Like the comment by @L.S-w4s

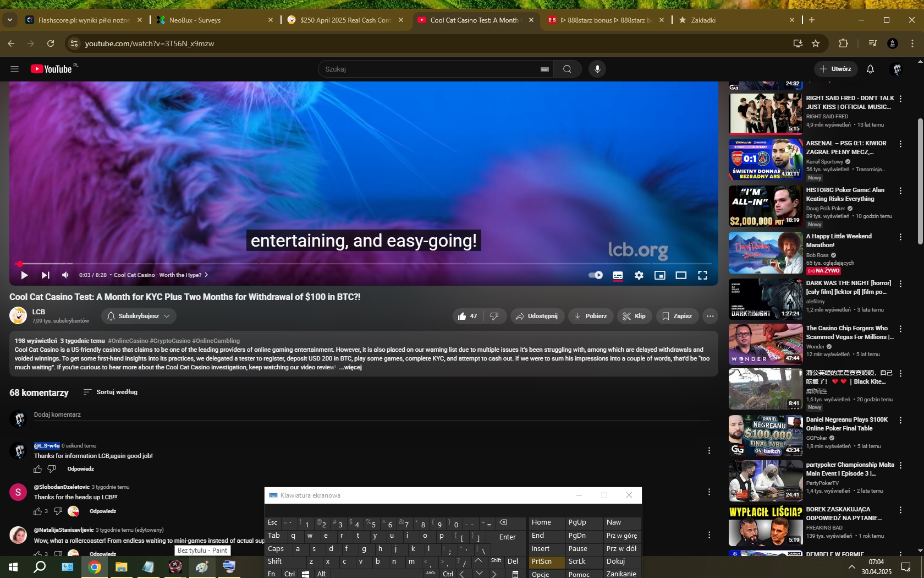pyautogui.click(x=37, y=469)
